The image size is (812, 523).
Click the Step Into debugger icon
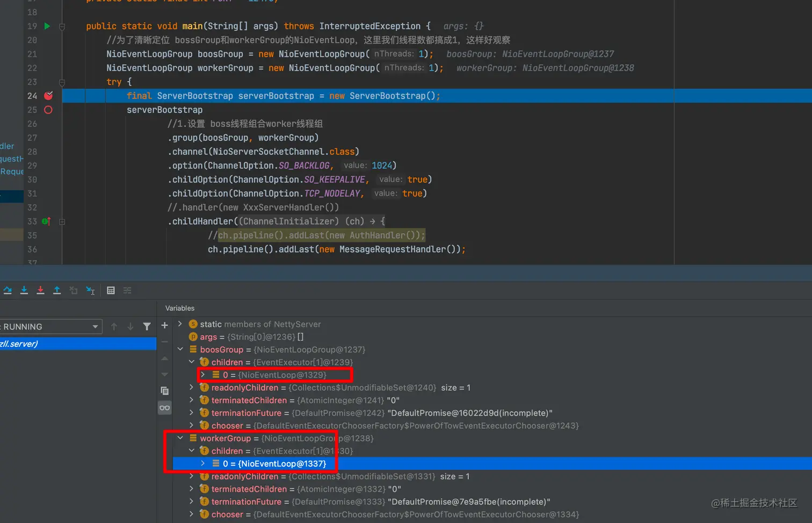point(24,290)
